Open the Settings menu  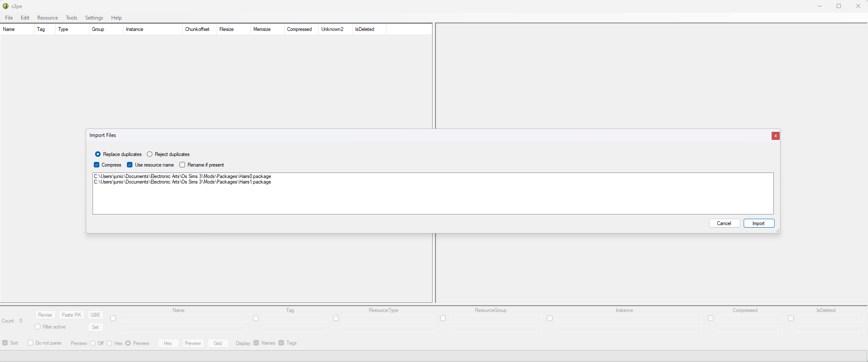94,18
